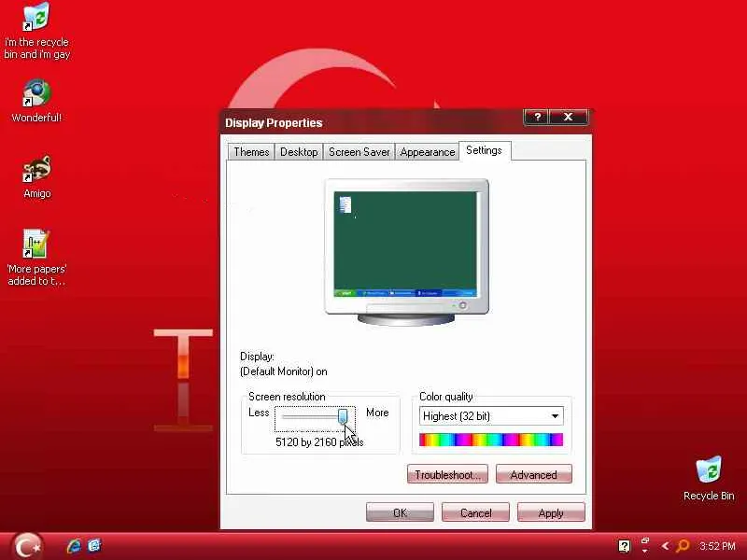
Task: Click the rainbow color quality bar
Action: (x=491, y=440)
